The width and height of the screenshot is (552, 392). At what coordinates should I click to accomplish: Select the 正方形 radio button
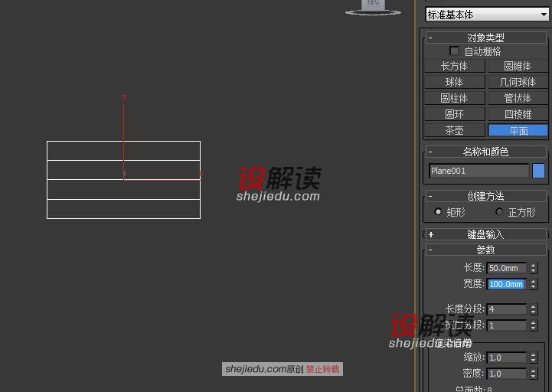[x=499, y=211]
